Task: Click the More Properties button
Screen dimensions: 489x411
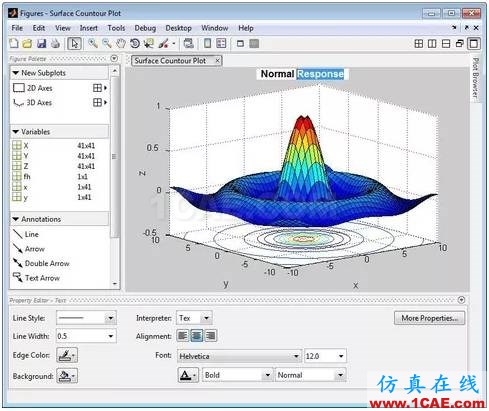Action: pyautogui.click(x=429, y=318)
